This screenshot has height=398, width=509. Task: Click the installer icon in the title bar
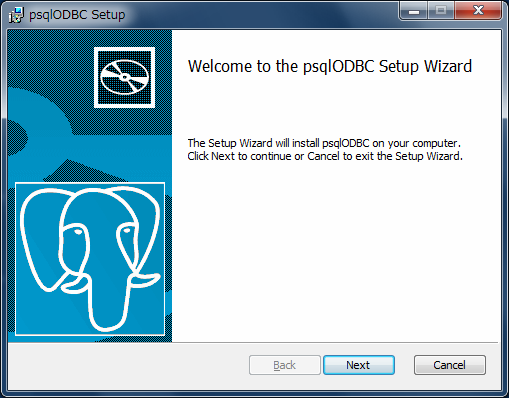16,15
